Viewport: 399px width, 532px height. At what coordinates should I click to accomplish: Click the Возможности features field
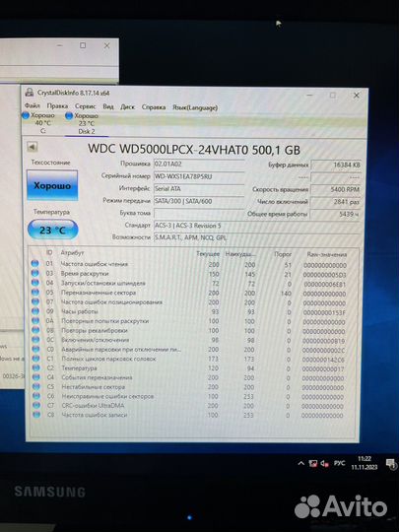point(256,237)
